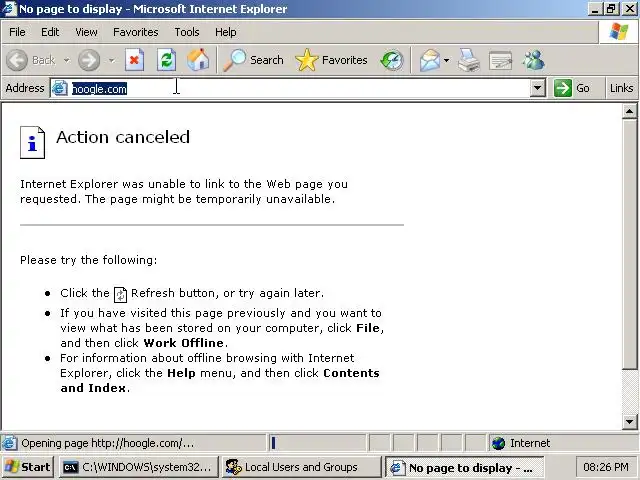
Task: Click the Print toolbar icon
Action: pyautogui.click(x=469, y=60)
